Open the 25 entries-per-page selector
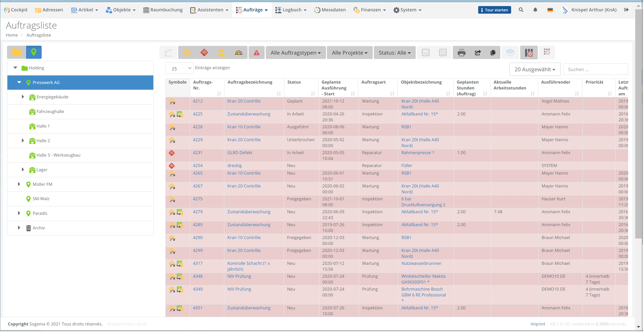The width and height of the screenshot is (644, 334). tap(179, 68)
